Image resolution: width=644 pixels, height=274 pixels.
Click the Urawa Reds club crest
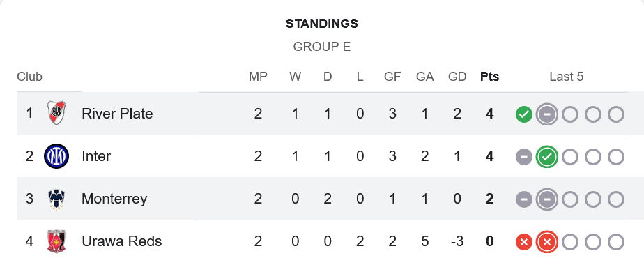pos(56,241)
